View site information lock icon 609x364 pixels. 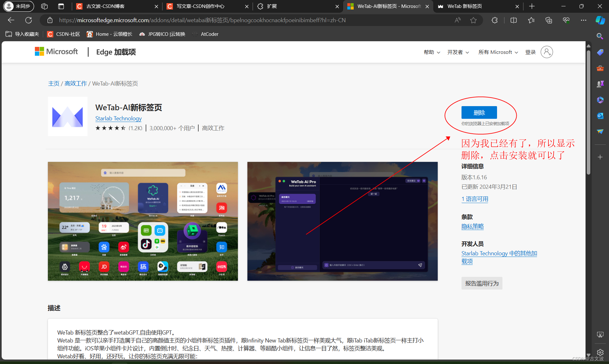click(50, 20)
